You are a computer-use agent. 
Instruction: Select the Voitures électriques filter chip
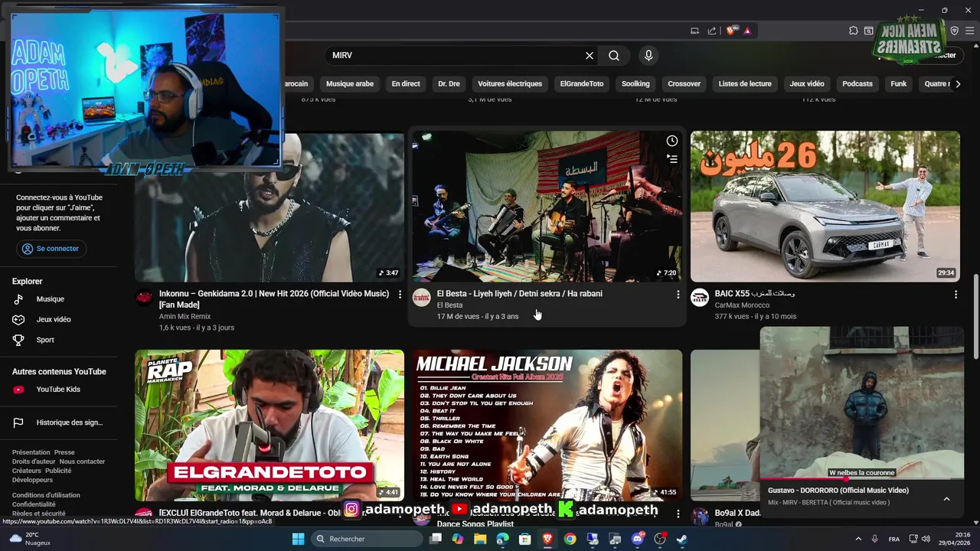510,84
